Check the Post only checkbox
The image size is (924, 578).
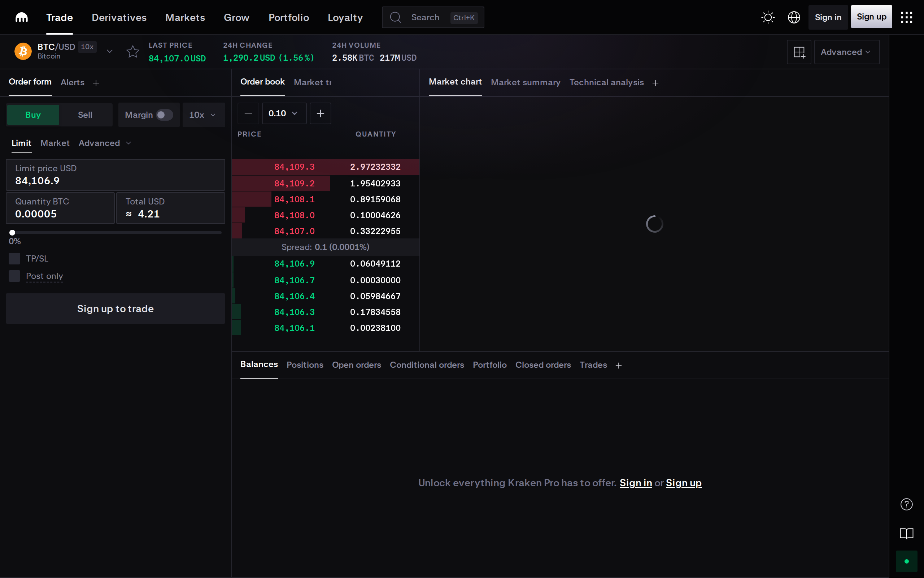pos(14,276)
